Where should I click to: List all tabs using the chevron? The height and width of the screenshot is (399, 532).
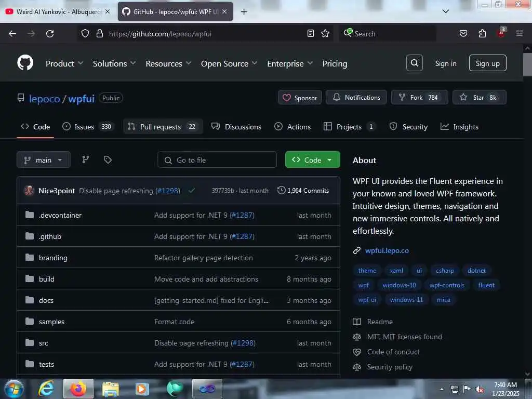[445, 11]
